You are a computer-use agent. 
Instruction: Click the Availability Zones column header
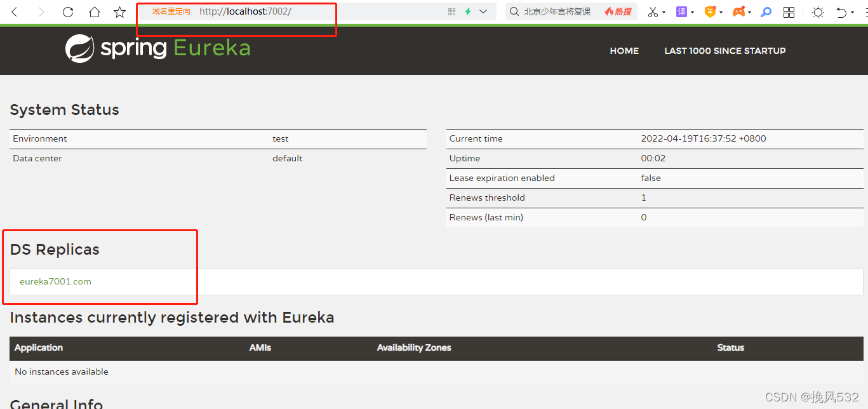(414, 347)
